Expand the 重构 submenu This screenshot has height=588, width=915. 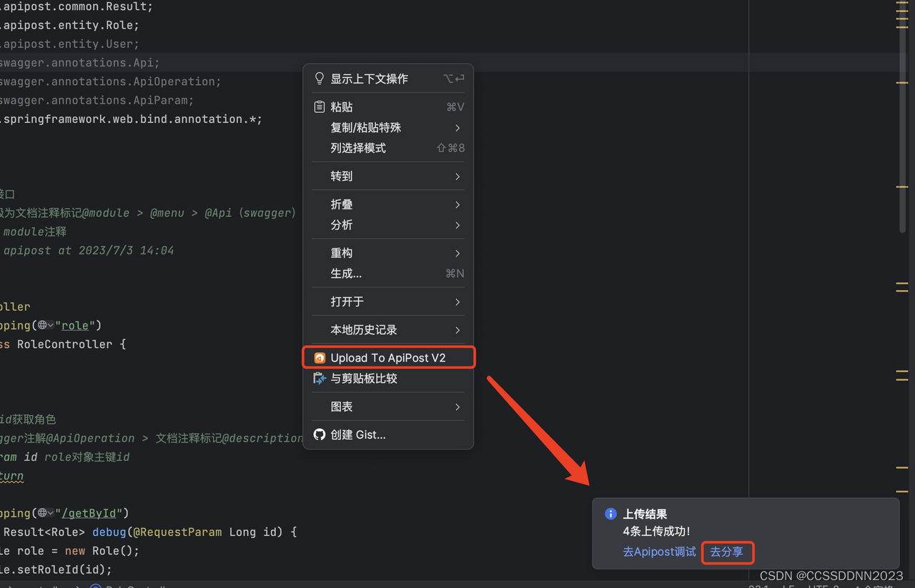[x=388, y=253]
